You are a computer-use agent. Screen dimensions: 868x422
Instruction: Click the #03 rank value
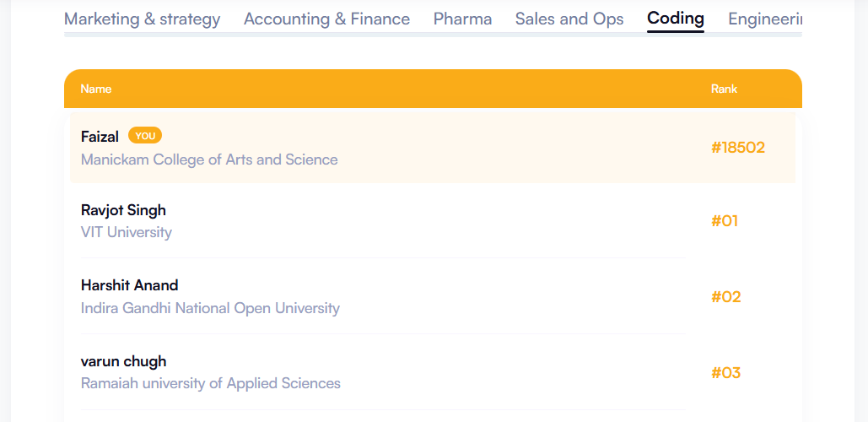click(x=725, y=373)
